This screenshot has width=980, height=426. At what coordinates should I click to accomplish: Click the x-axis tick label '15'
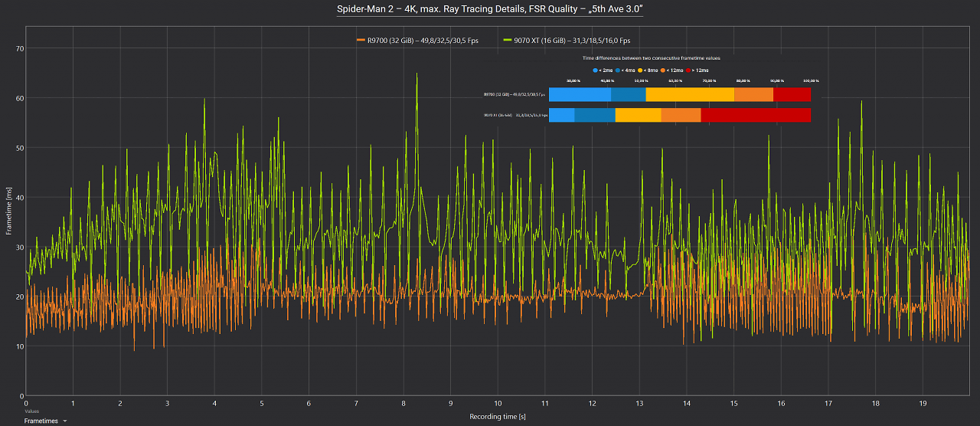click(733, 403)
